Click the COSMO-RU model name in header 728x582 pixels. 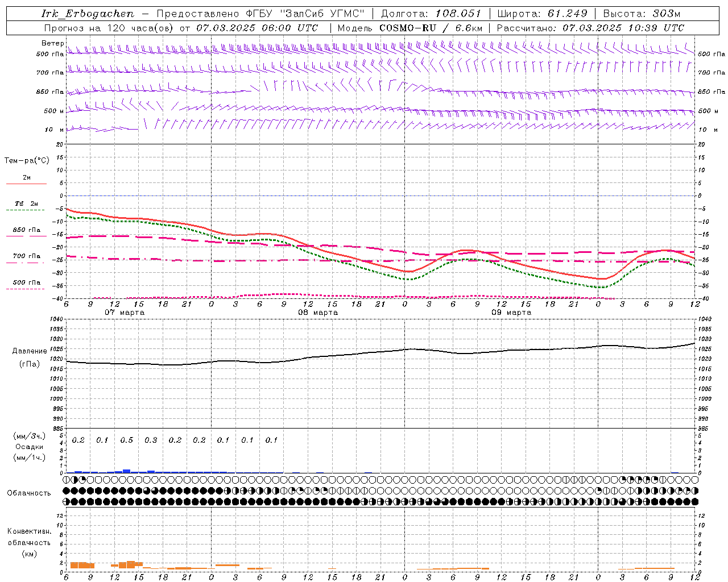click(x=403, y=28)
